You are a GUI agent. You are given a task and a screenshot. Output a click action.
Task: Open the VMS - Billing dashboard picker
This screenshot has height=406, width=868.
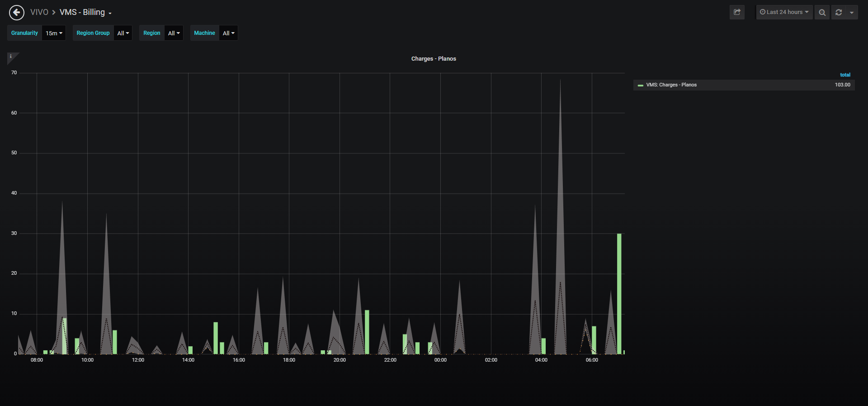coord(85,12)
